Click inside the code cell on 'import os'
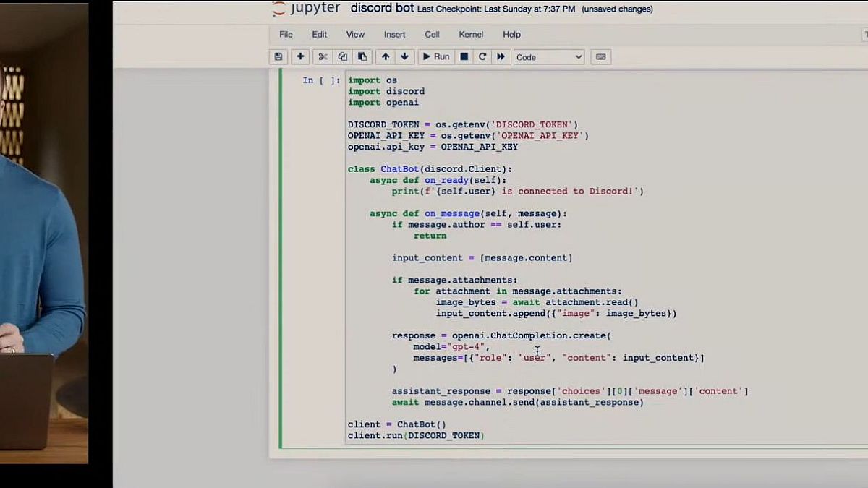 click(372, 80)
